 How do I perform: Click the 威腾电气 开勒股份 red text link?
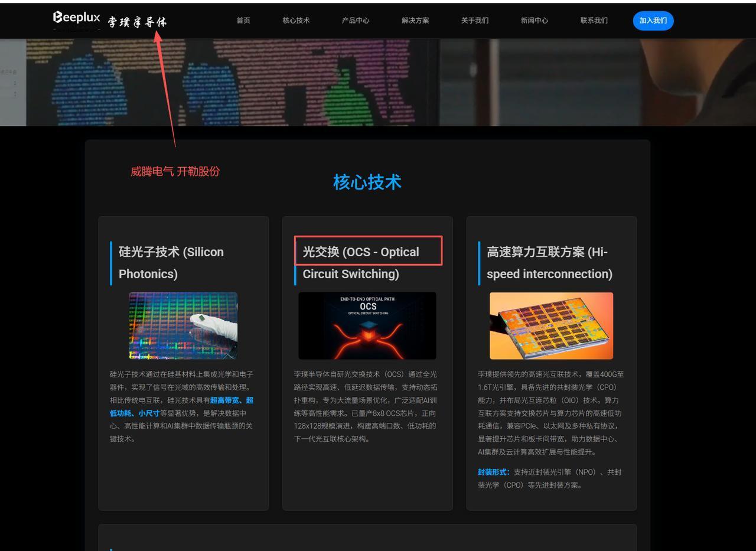[175, 172]
